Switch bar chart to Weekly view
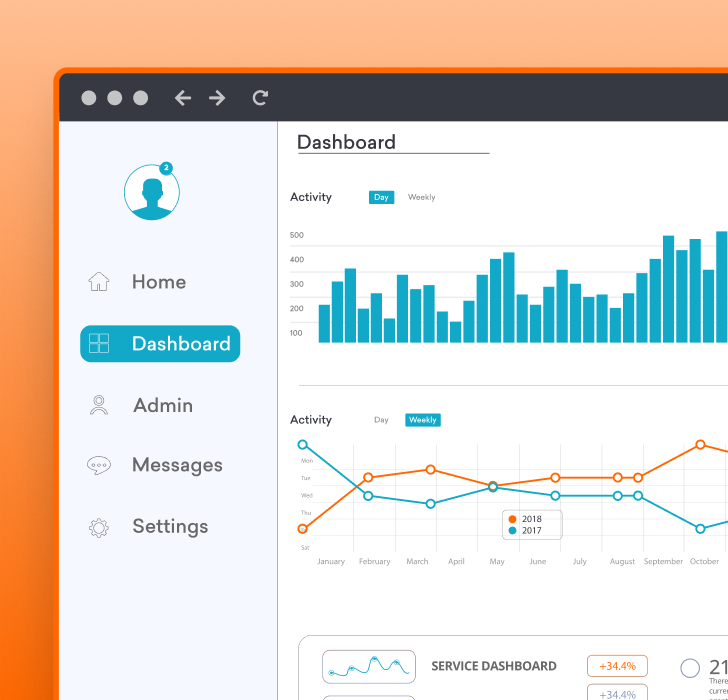This screenshot has width=728, height=700. [421, 197]
